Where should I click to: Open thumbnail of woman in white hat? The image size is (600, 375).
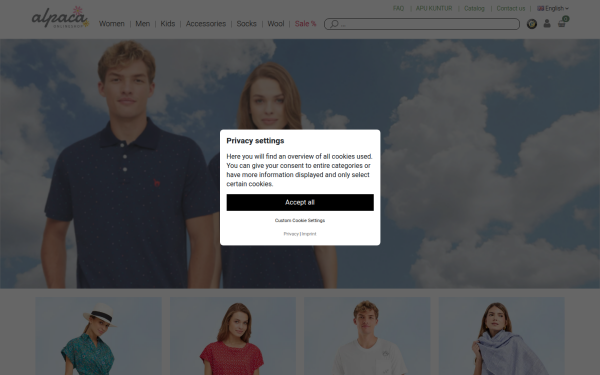[x=99, y=336]
